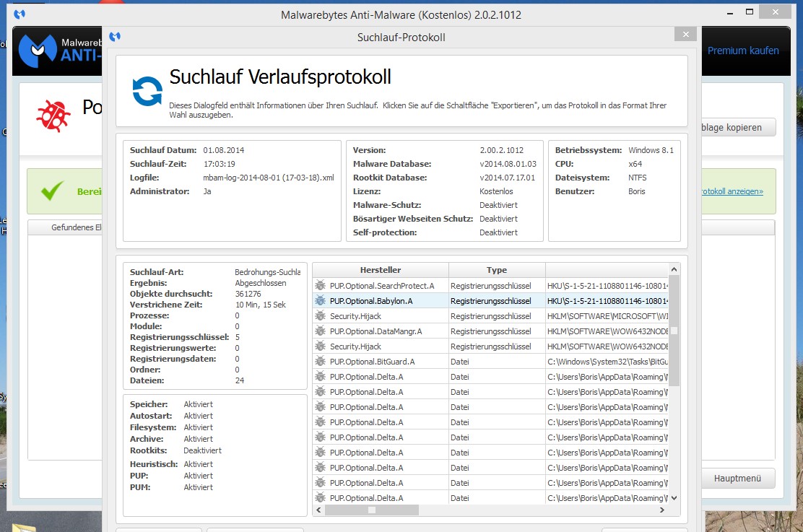Viewport: 803px width, 532px height.
Task: Click the bug icon beside PUP.Optional.DataMangr.A
Action: click(x=321, y=331)
